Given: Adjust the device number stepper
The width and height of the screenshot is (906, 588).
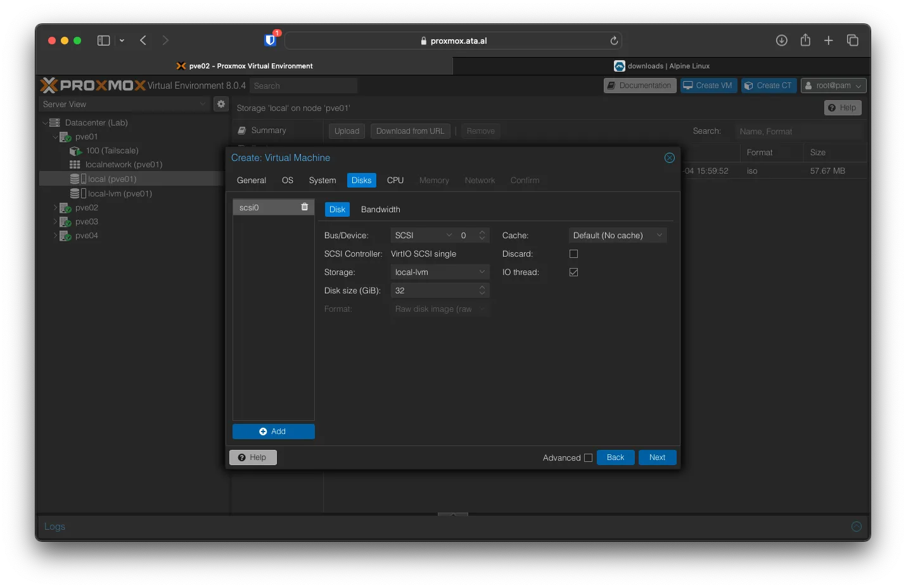Looking at the screenshot, I should (x=482, y=235).
